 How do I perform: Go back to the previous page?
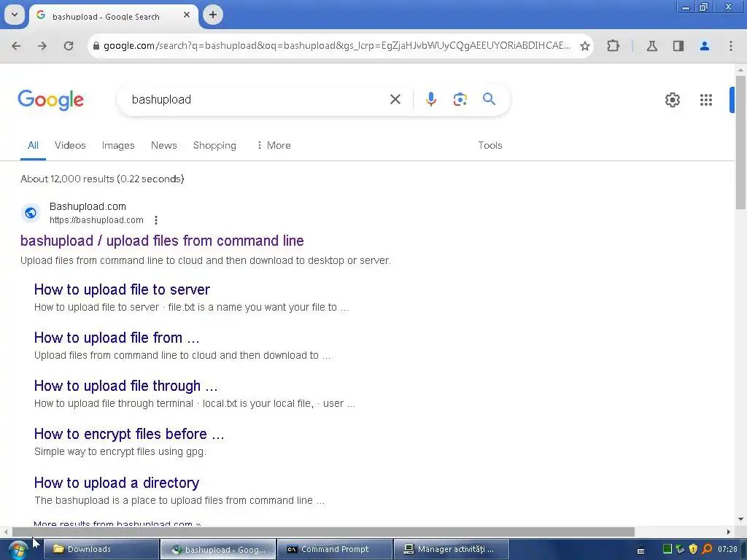[16, 46]
